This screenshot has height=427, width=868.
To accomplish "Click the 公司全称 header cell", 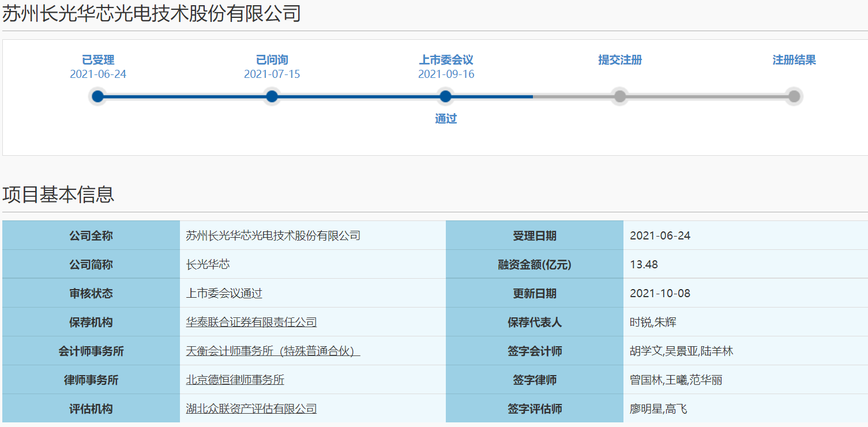I will (x=91, y=235).
